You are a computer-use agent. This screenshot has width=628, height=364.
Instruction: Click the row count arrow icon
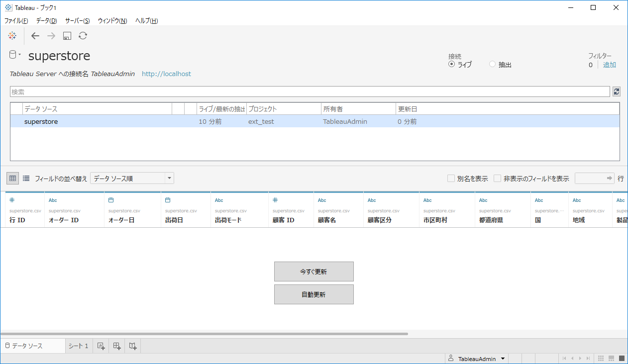610,178
